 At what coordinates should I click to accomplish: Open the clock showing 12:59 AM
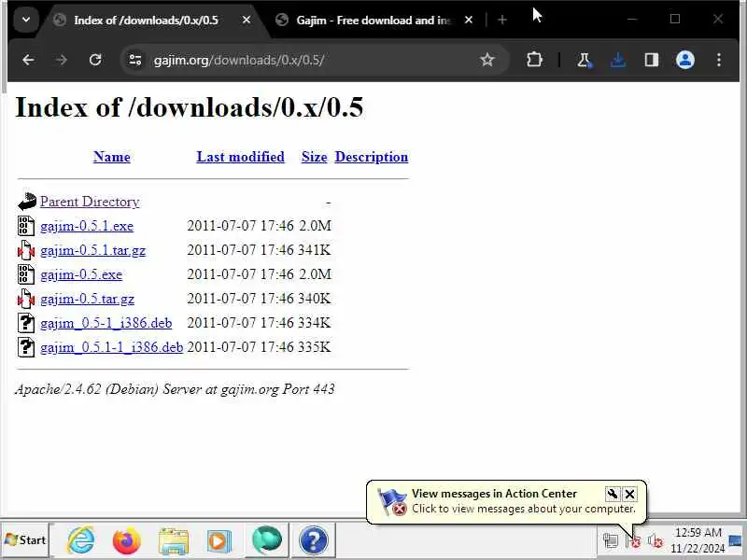698,540
